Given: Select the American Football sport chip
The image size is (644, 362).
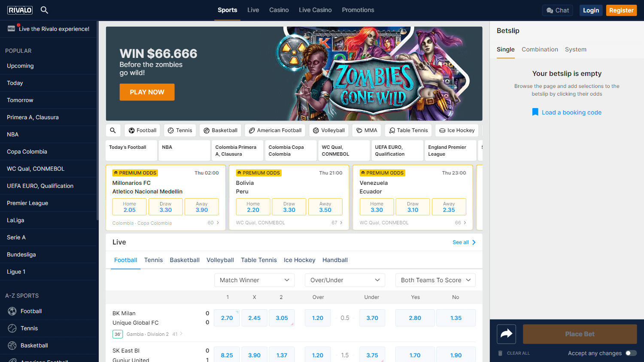Looking at the screenshot, I should click(x=275, y=130).
